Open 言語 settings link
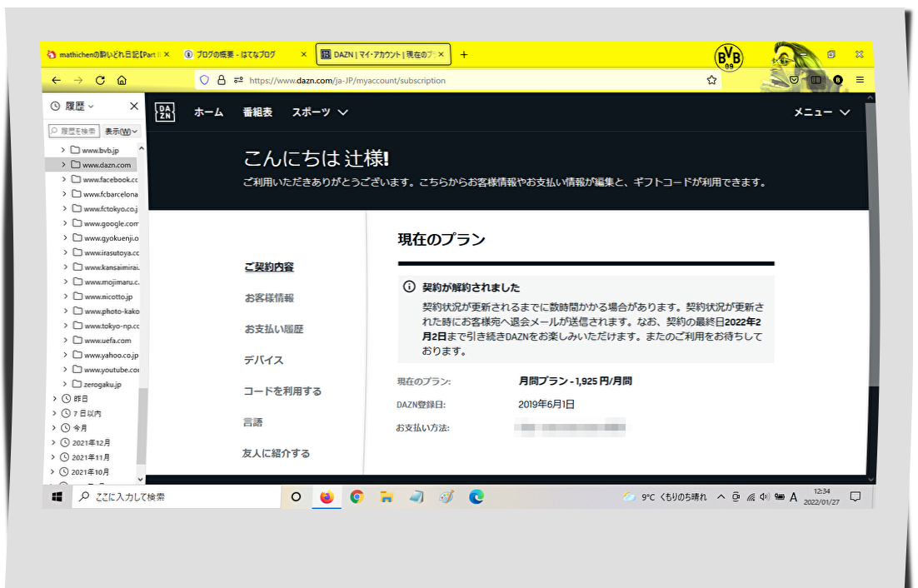Viewport: 918px width, 588px height. [x=253, y=421]
